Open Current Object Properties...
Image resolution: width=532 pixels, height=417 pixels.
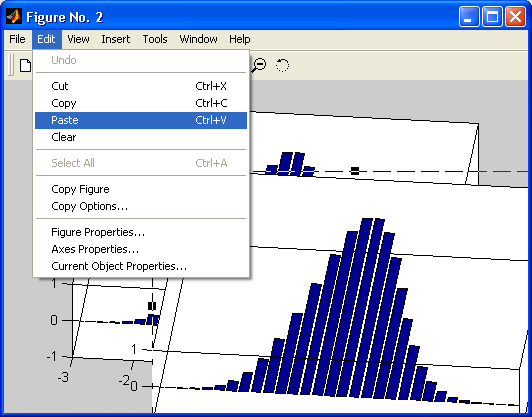[x=141, y=266]
